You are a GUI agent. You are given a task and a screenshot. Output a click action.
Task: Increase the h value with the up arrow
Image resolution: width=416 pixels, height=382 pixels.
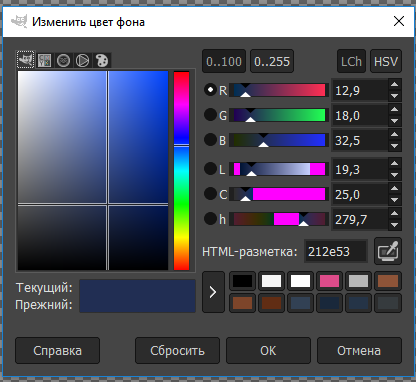(x=395, y=213)
